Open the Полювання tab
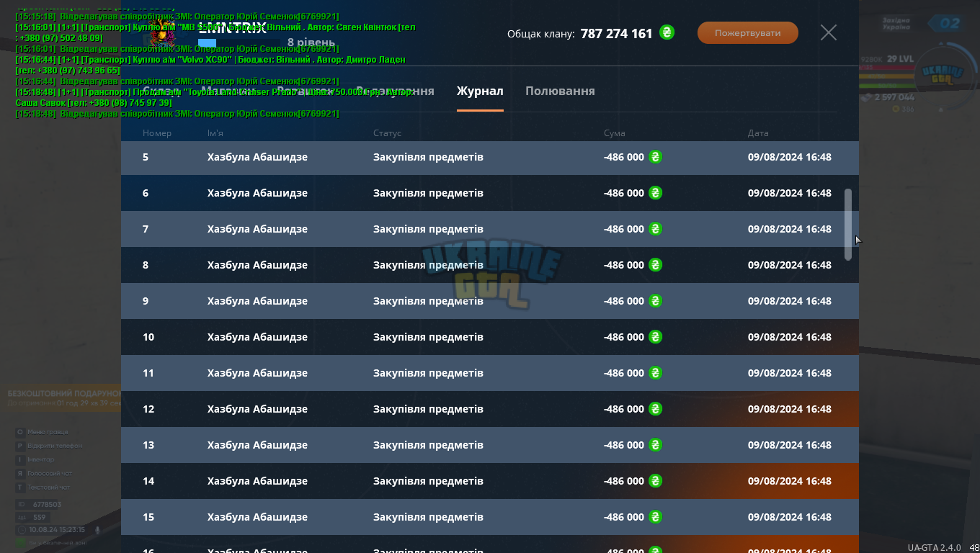Screen dimensions: 980x553 [560, 91]
